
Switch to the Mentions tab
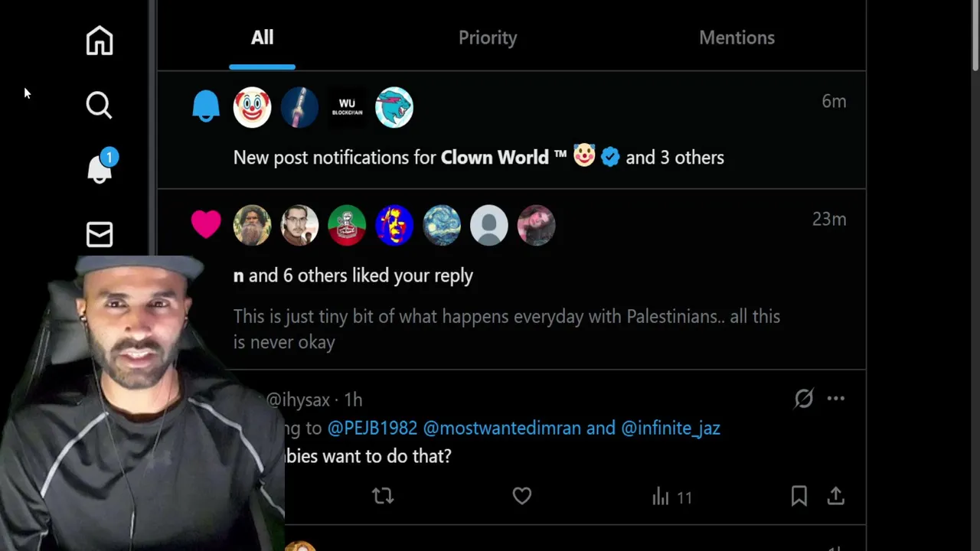[x=737, y=37]
